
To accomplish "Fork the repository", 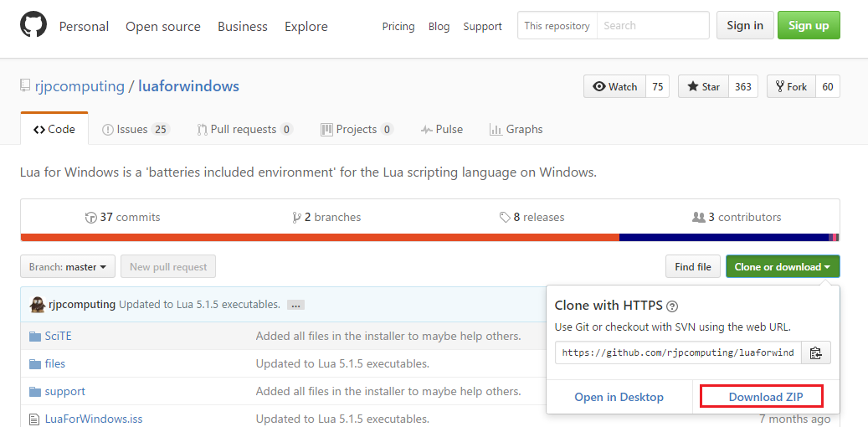I will click(791, 86).
